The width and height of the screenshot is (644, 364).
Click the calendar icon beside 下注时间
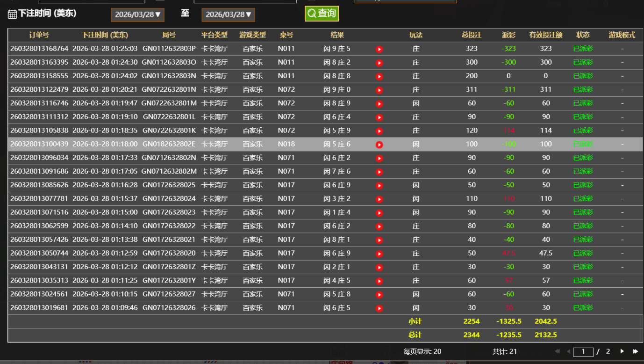[x=12, y=15]
